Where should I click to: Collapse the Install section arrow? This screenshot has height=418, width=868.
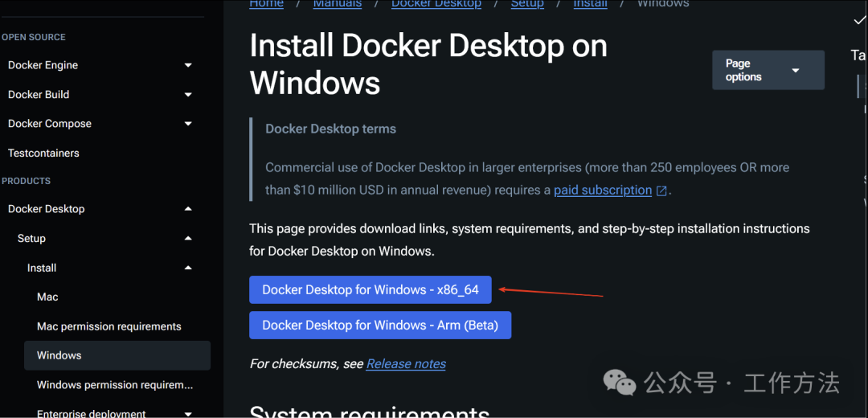188,268
